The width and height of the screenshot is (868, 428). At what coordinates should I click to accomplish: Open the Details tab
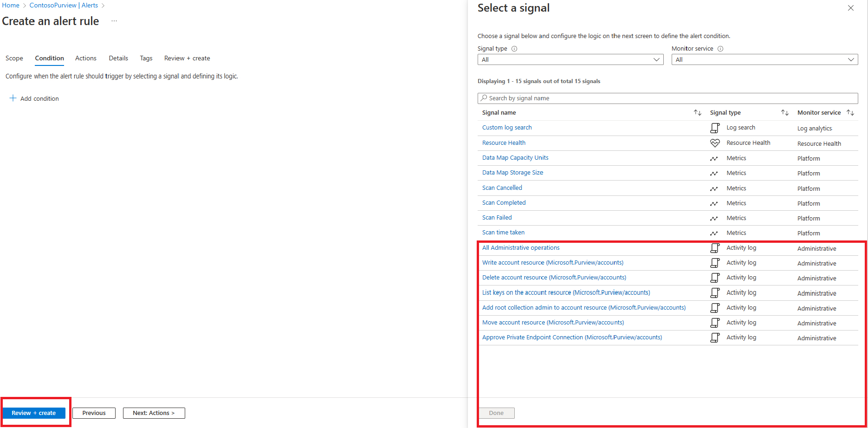(118, 58)
